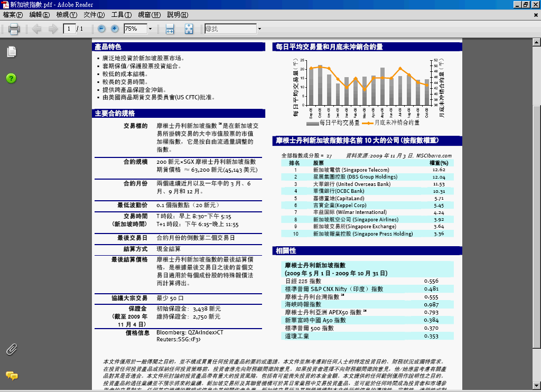Open the zoom percentage dropdown arrow

(x=150, y=29)
